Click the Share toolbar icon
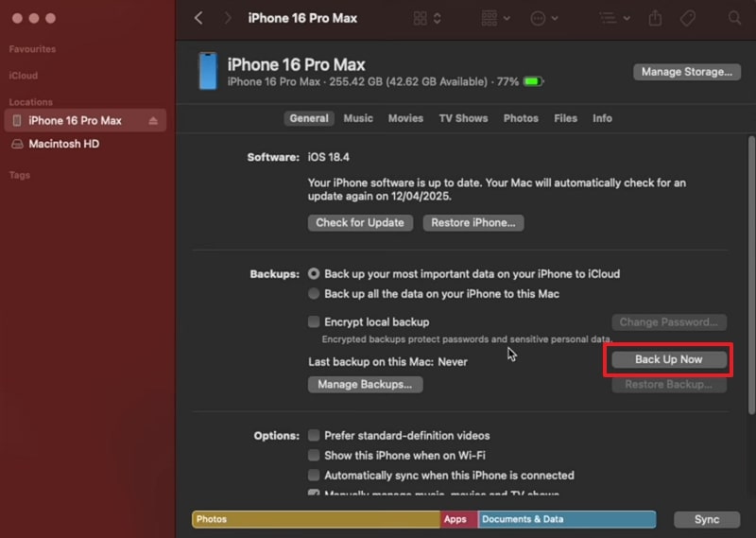Screen dimensions: 756x538 pos(655,18)
